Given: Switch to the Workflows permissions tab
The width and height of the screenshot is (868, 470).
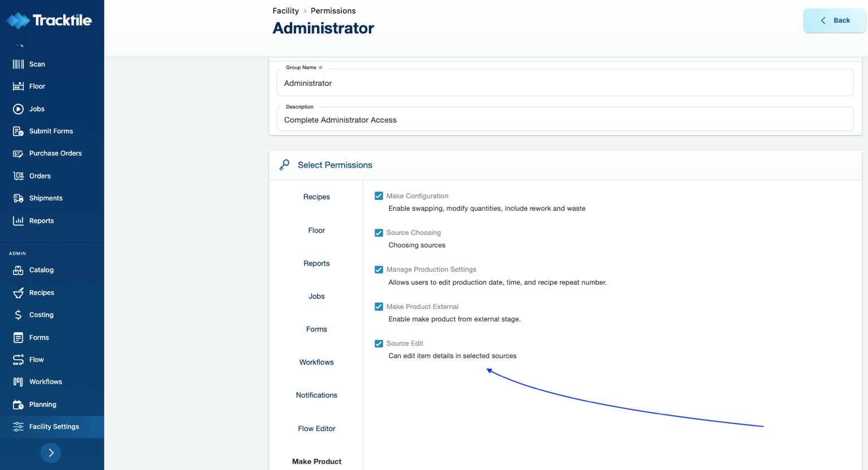Looking at the screenshot, I should click(x=316, y=362).
